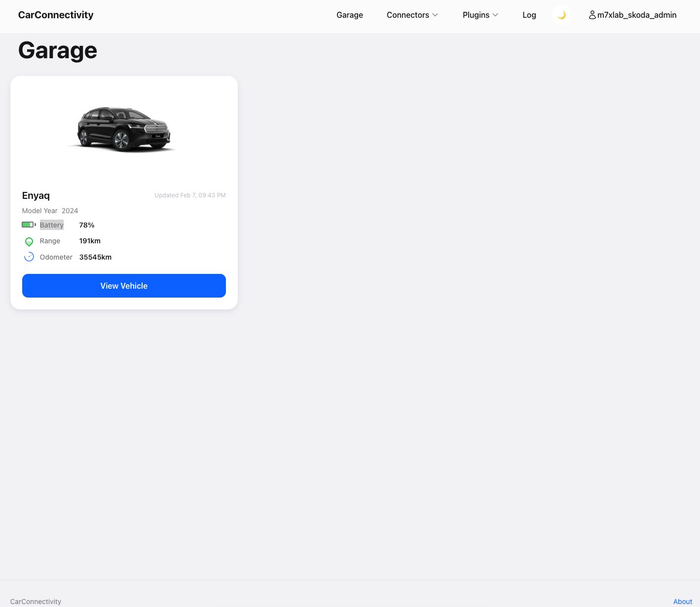Click the chevron next to Connectors
700x607 pixels.
point(435,15)
